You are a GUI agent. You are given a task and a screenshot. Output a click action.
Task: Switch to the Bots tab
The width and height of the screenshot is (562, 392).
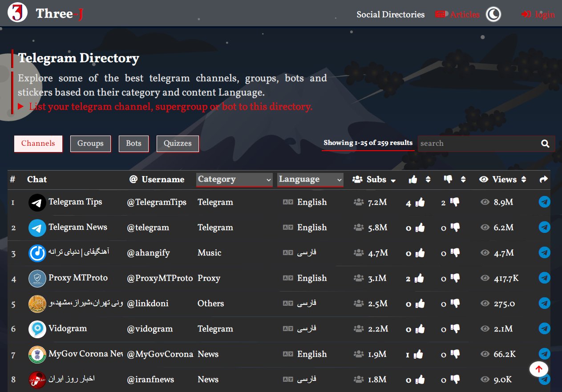click(x=133, y=144)
